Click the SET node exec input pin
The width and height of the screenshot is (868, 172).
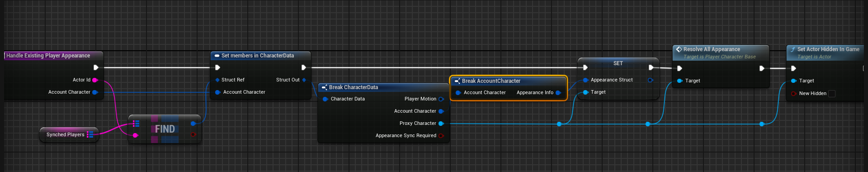tap(585, 67)
